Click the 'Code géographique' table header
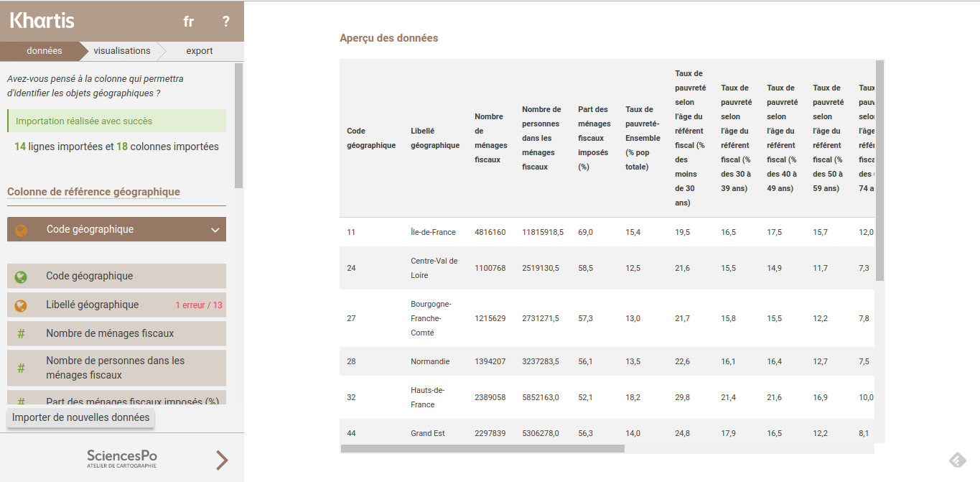Viewport: 980px width, 482px height. click(x=371, y=138)
